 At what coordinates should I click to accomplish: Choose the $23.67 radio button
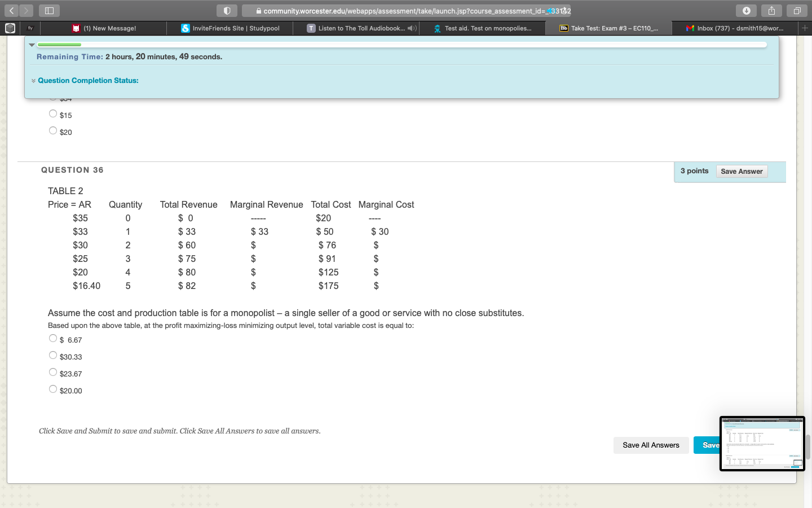pos(53,373)
